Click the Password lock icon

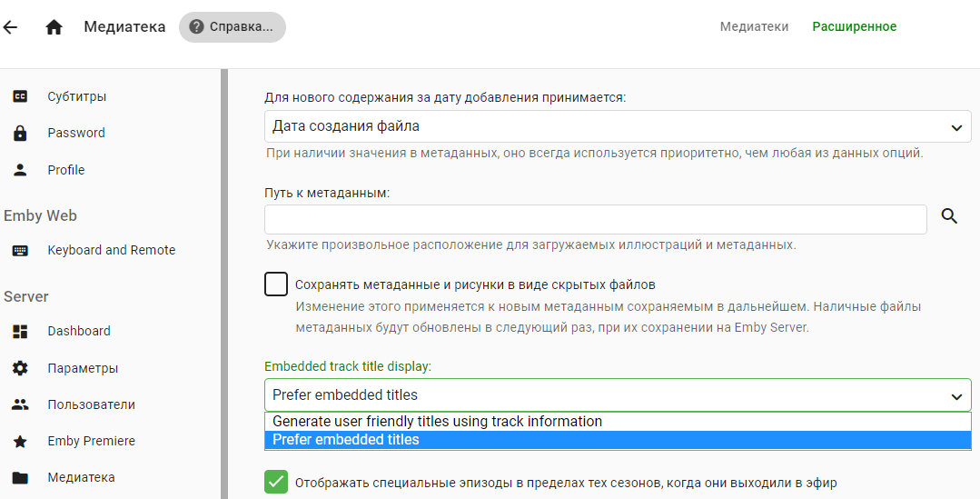click(20, 134)
